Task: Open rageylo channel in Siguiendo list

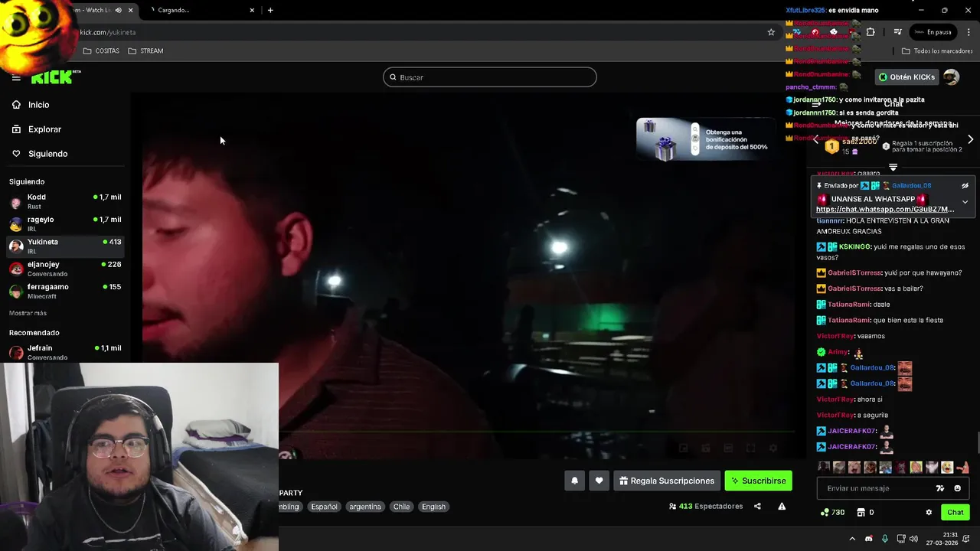Action: pos(65,224)
